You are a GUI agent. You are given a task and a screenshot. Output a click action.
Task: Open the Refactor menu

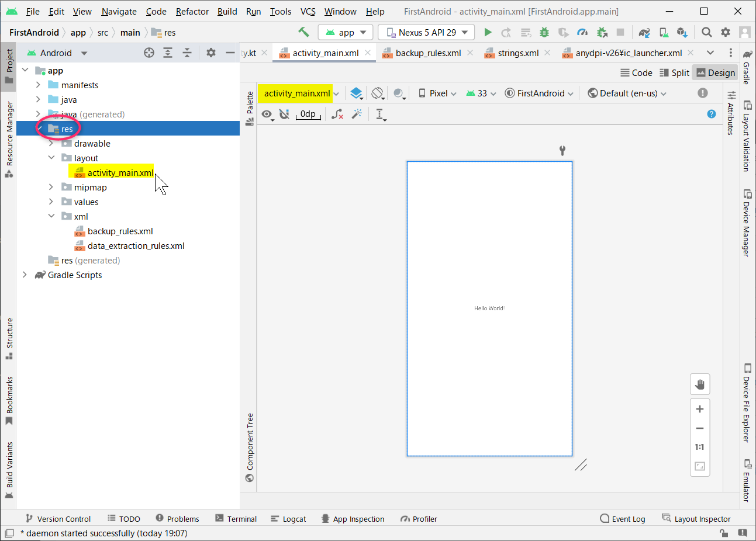[192, 11]
